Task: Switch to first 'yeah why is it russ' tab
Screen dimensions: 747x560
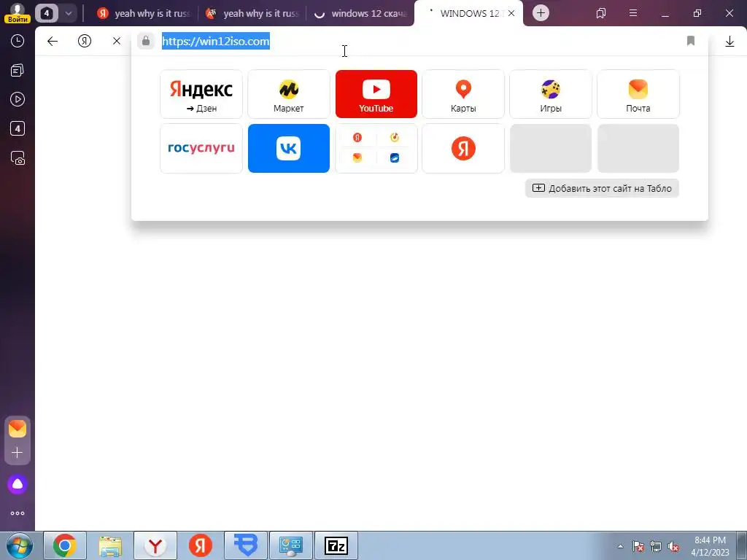Action: (144, 13)
